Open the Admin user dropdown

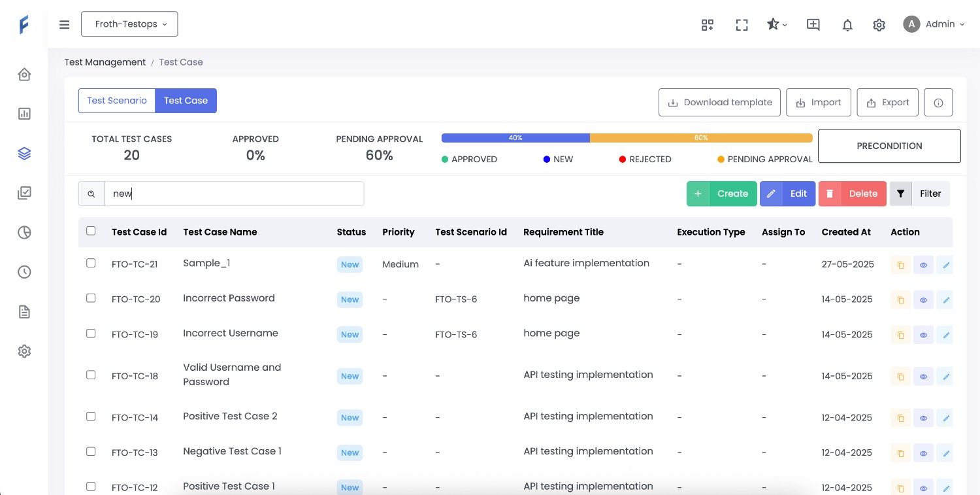(x=934, y=24)
